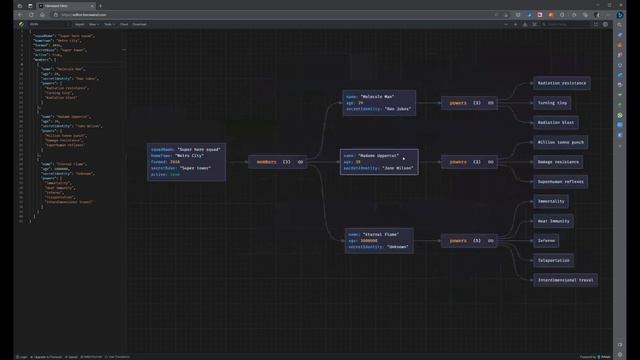Click the Login button in the status bar
Image resolution: width=640 pixels, height=360 pixels.
click(x=22, y=357)
